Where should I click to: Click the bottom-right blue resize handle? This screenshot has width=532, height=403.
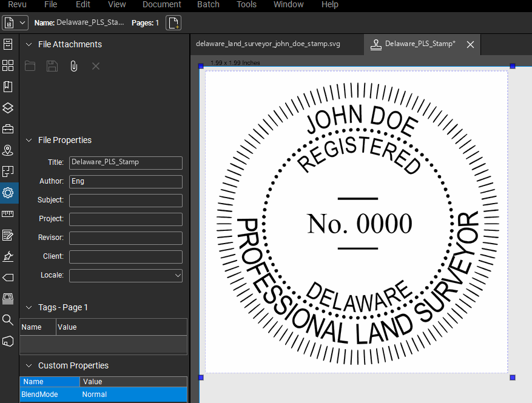coord(513,377)
